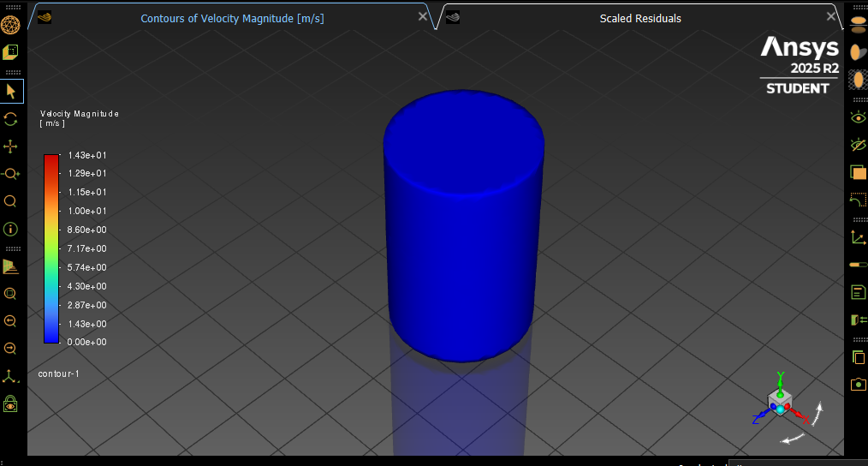Close the Scaled Residuals tab
This screenshot has width=868, height=466.
click(x=831, y=16)
